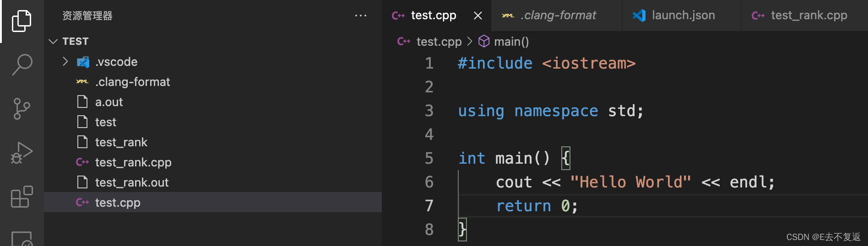This screenshot has width=868, height=246.
Task: Click the #include directive on line 1
Action: pyautogui.click(x=495, y=63)
